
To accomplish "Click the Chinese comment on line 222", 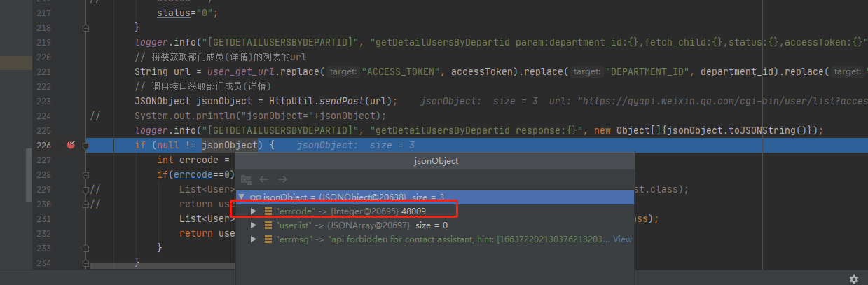I will click(x=202, y=86).
